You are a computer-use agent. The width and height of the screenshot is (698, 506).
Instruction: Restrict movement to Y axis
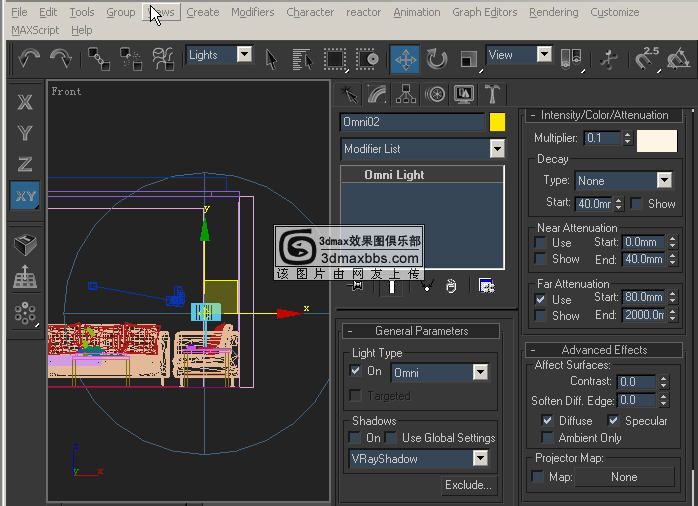tap(25, 133)
